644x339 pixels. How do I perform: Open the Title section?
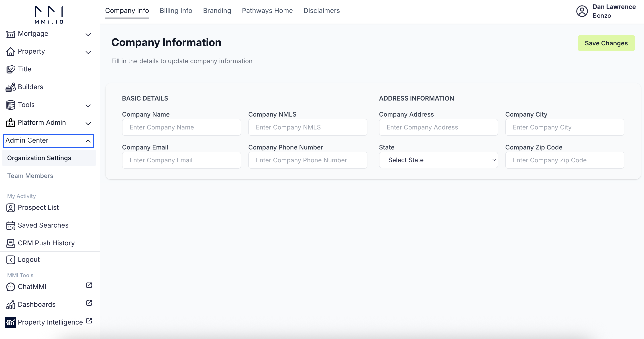(x=24, y=69)
